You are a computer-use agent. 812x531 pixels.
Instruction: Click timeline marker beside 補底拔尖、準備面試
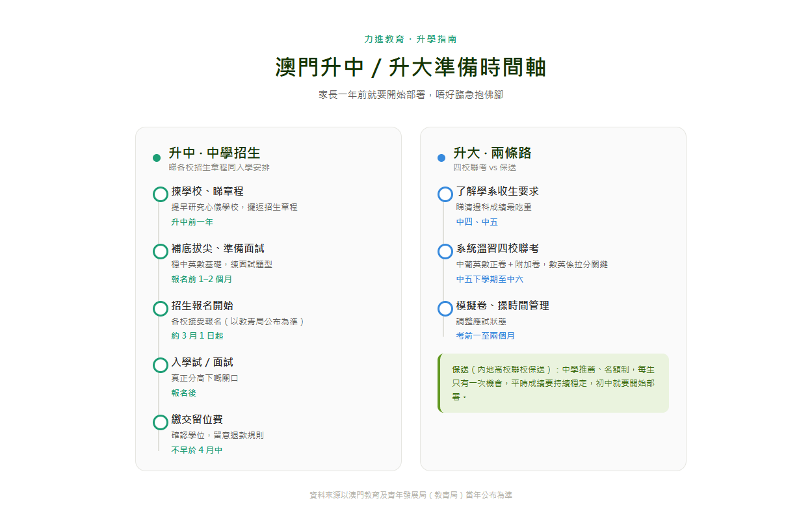[161, 252]
